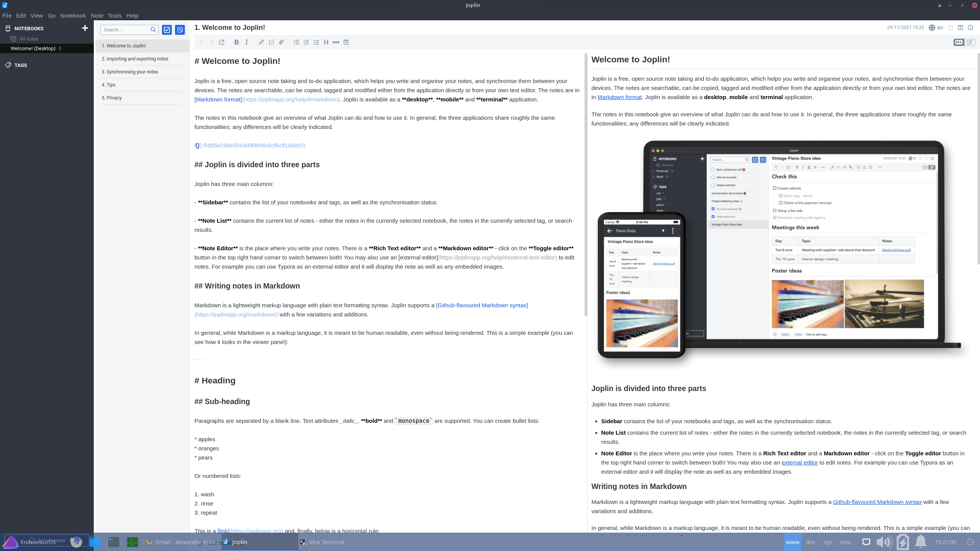Click the TAGS header
980x551 pixels.
pyautogui.click(x=21, y=65)
